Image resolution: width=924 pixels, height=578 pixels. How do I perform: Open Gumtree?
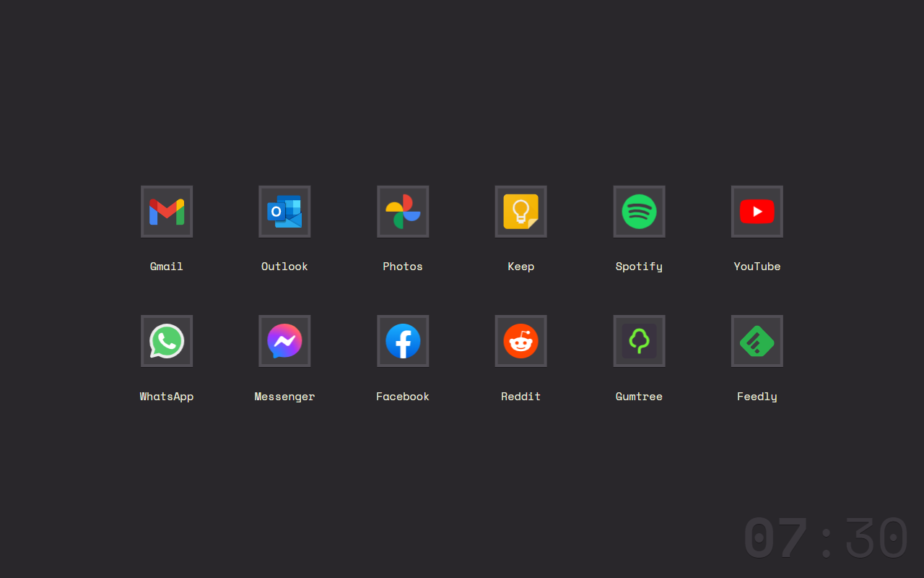click(639, 340)
